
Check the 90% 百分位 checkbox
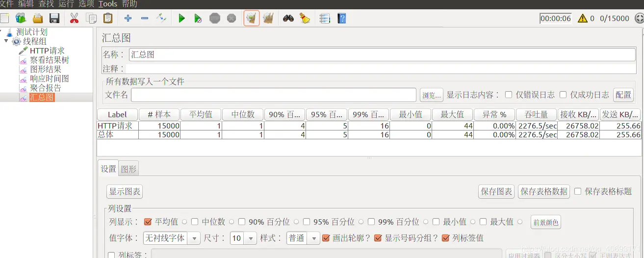pos(242,222)
